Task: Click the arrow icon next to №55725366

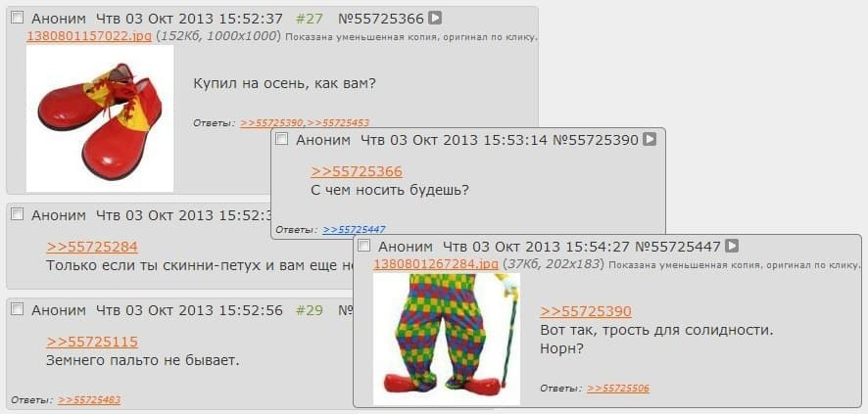Action: point(436,19)
